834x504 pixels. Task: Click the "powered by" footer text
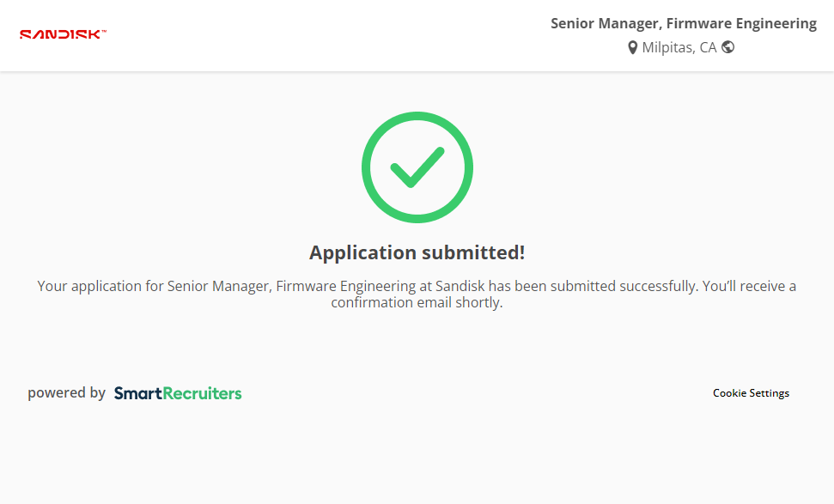point(66,393)
